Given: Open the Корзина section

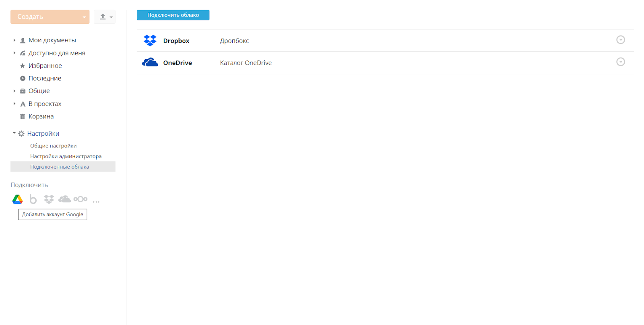Looking at the screenshot, I should point(41,116).
